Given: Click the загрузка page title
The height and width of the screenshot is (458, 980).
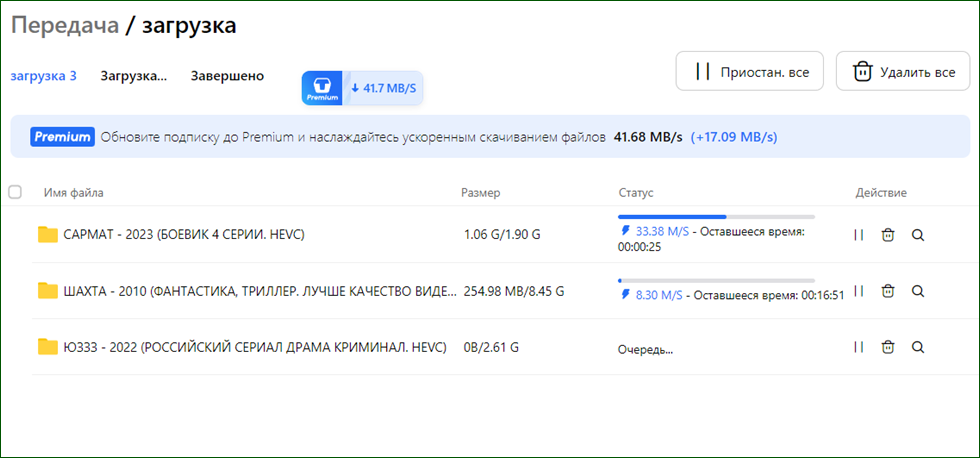Looking at the screenshot, I should tap(189, 26).
